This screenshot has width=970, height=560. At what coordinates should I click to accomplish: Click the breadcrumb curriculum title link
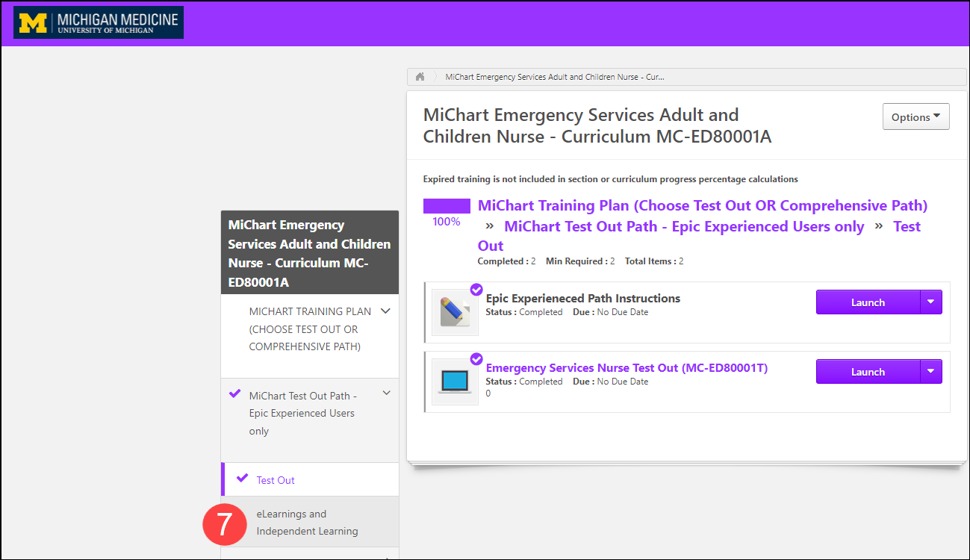point(554,76)
